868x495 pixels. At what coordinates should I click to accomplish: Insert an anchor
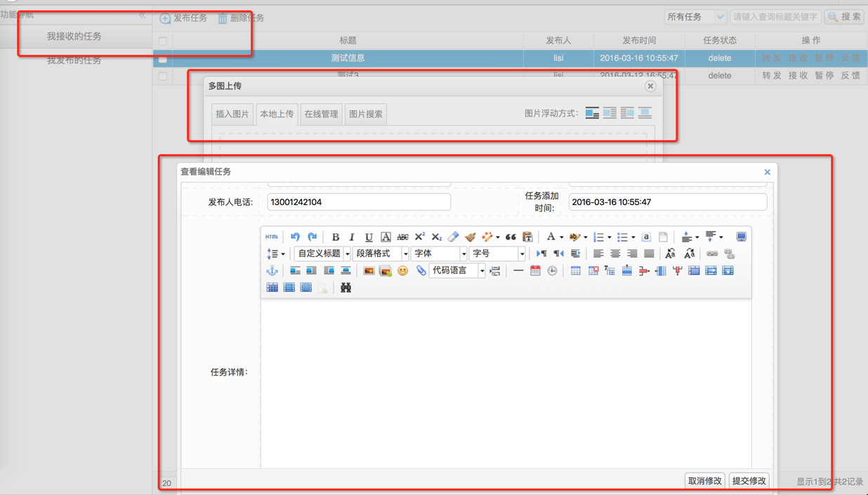click(x=272, y=271)
